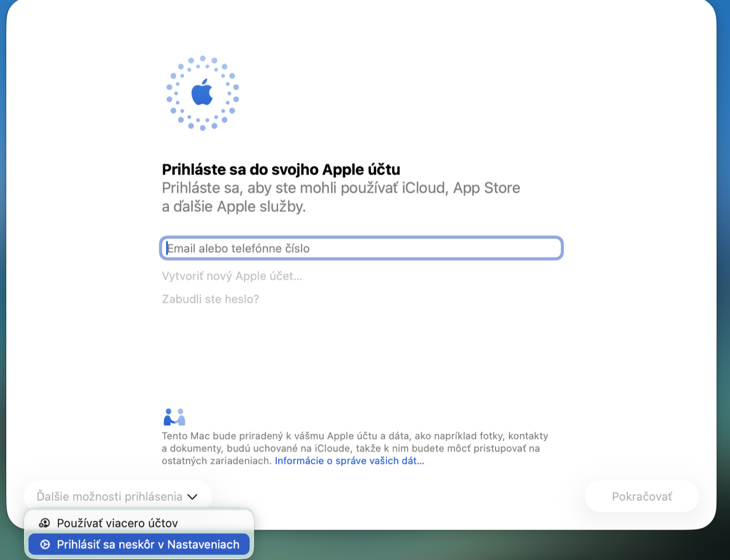
Task: Focus the Email alebo telefónne číslo field
Action: tap(361, 248)
